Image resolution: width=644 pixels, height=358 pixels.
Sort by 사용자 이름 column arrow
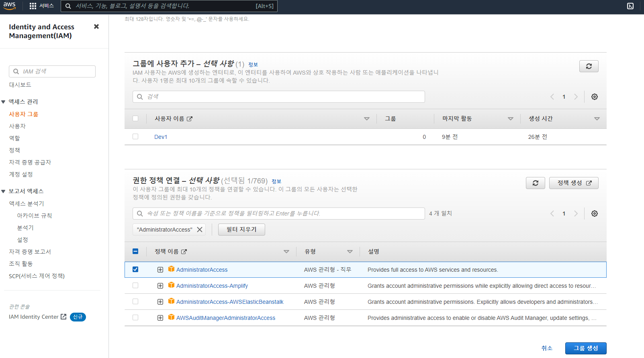pyautogui.click(x=367, y=119)
